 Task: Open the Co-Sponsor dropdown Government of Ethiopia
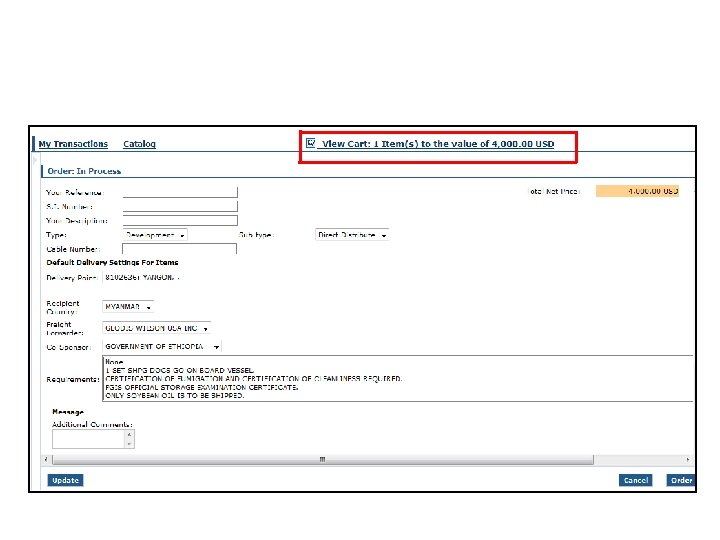(162, 346)
